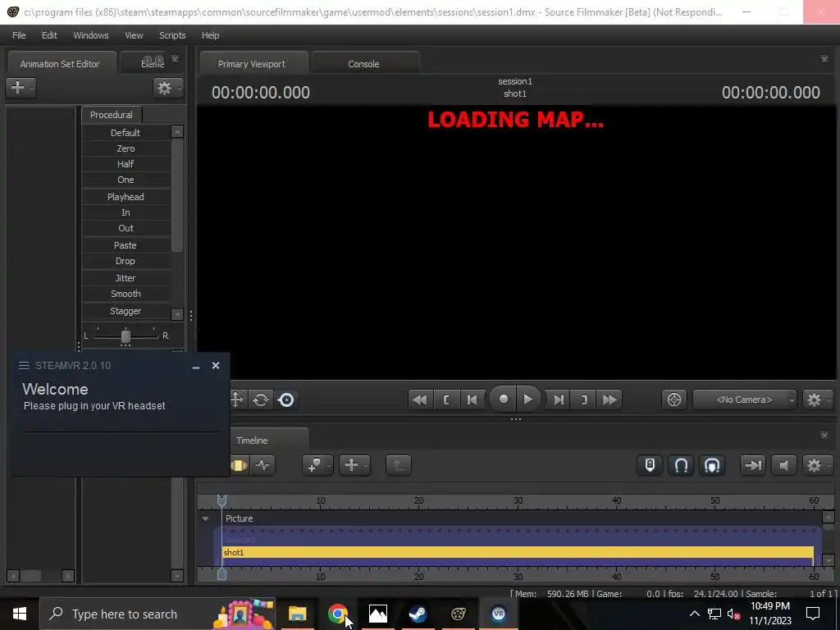Click the Default preset button
The height and width of the screenshot is (630, 840).
(x=126, y=133)
